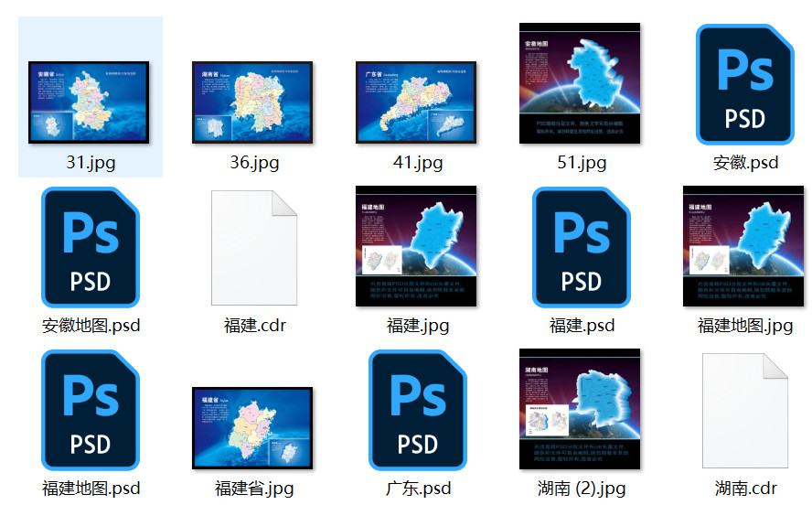Click the file name text 安徽.psd
The width and height of the screenshot is (812, 505).
(x=745, y=163)
